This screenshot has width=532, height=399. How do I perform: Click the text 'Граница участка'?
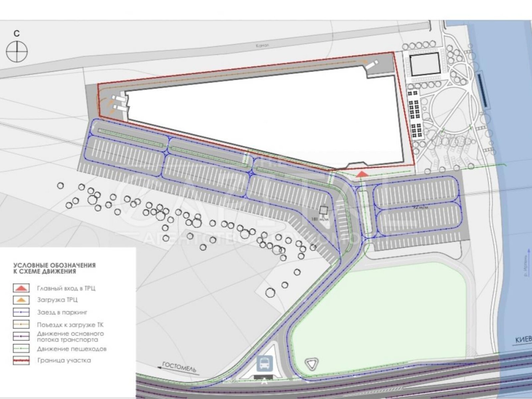tap(64, 360)
